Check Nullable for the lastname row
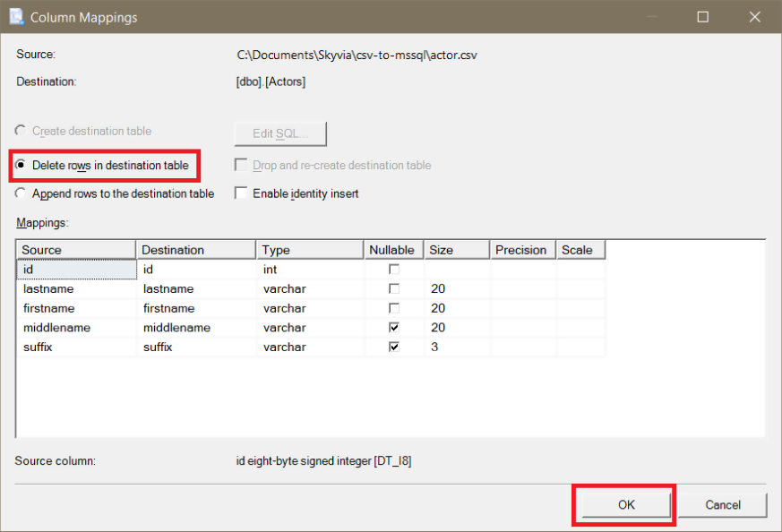 click(392, 288)
